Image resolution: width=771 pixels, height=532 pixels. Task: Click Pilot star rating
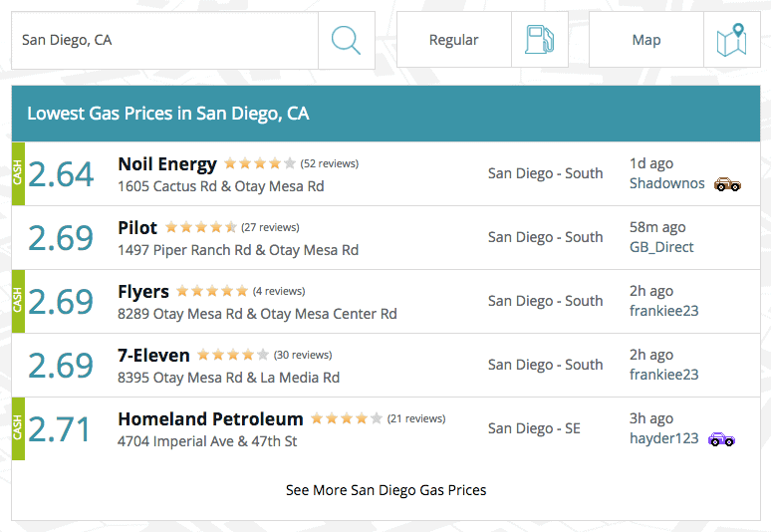(200, 227)
